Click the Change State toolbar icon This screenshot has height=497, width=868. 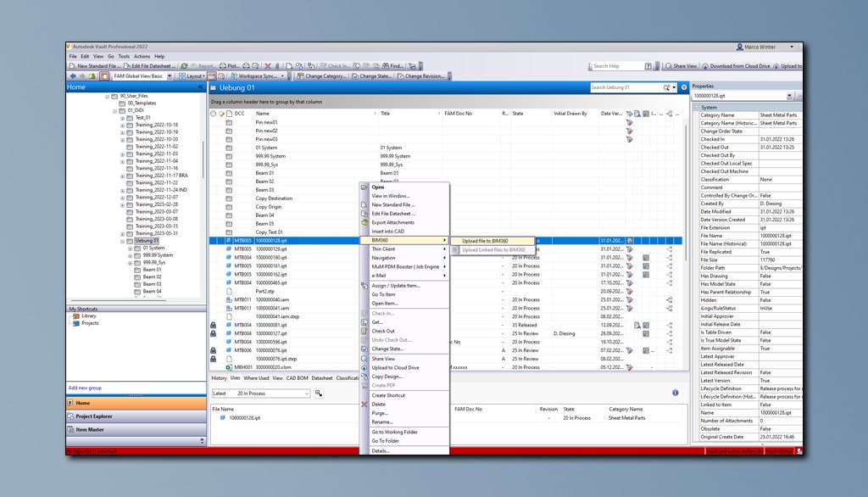pos(354,75)
